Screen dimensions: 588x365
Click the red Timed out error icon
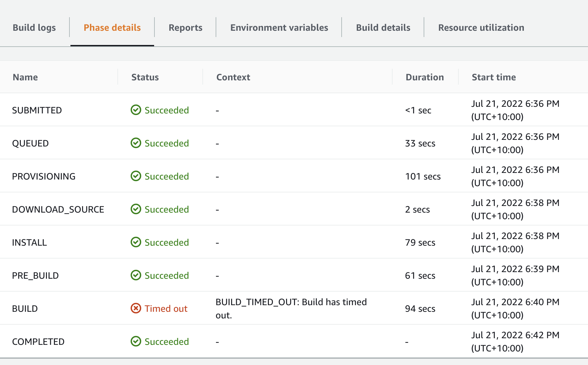click(136, 308)
